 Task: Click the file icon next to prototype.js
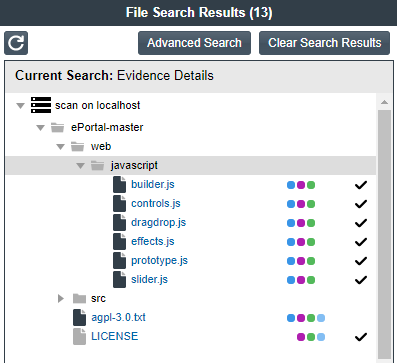119,261
